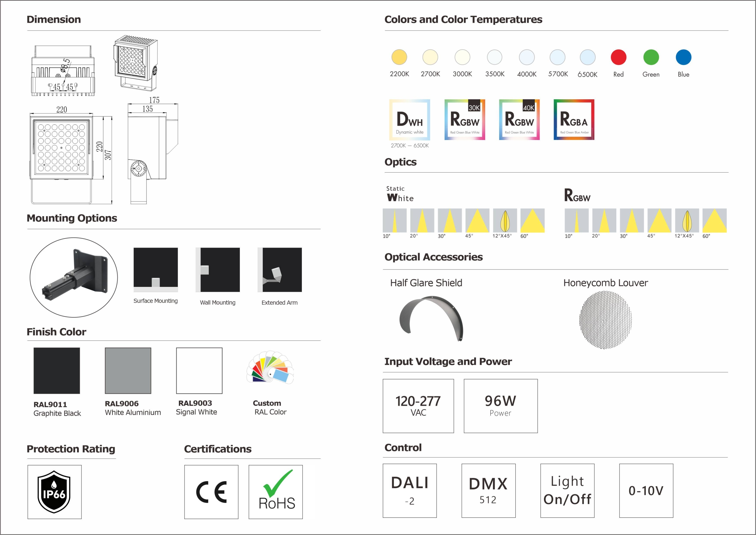Click the Static White 12°x45° beam icon
The height and width of the screenshot is (535, 756).
click(505, 221)
